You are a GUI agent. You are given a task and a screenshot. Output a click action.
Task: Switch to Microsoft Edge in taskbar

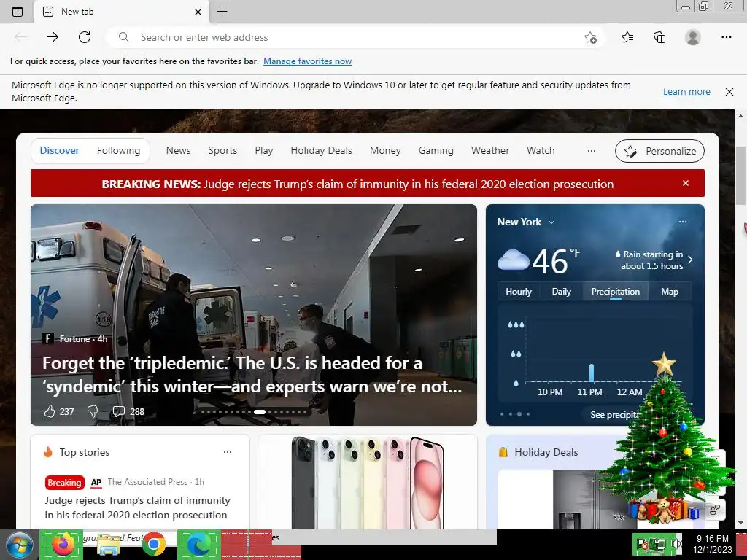pyautogui.click(x=198, y=544)
